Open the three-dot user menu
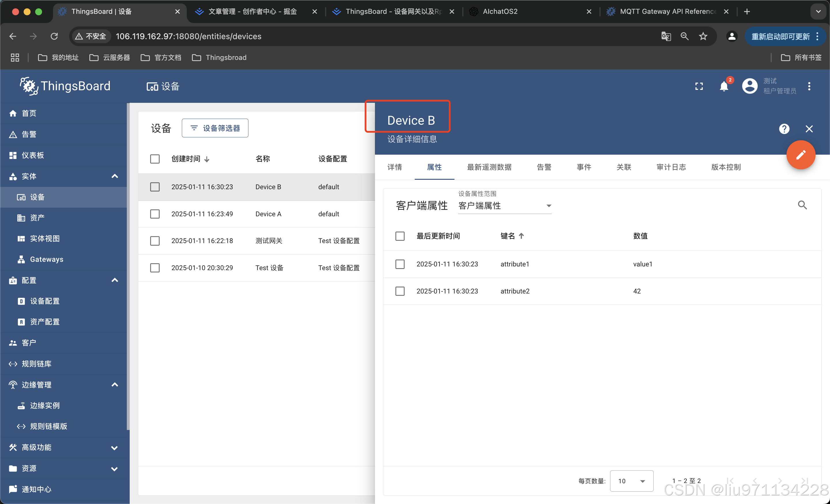This screenshot has width=830, height=504. coord(809,86)
